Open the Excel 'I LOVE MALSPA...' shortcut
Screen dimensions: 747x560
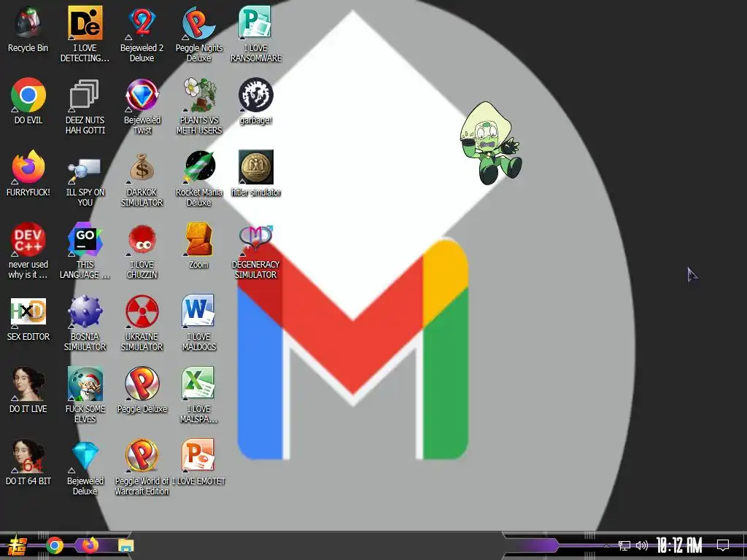click(198, 384)
